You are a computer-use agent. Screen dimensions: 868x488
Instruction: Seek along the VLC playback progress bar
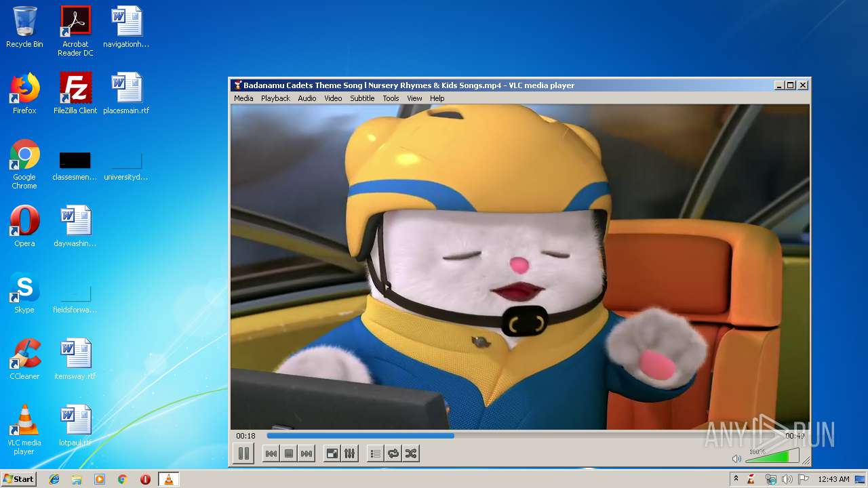[521, 436]
